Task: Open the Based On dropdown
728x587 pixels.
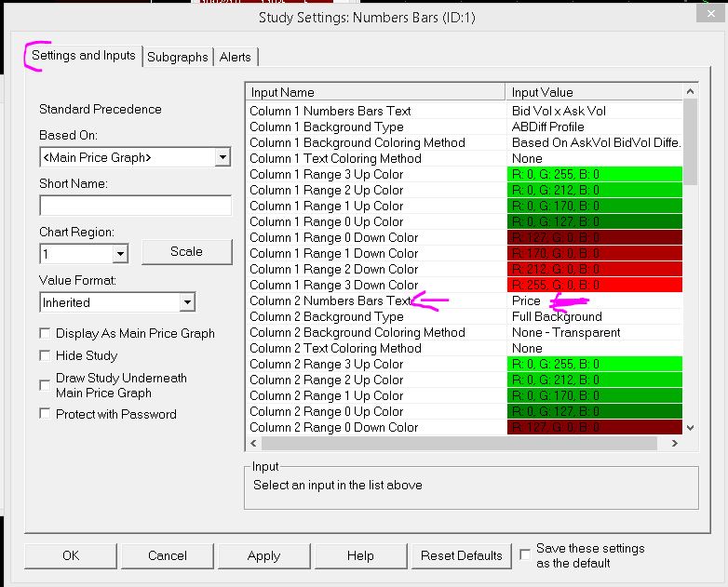Action: coord(222,158)
